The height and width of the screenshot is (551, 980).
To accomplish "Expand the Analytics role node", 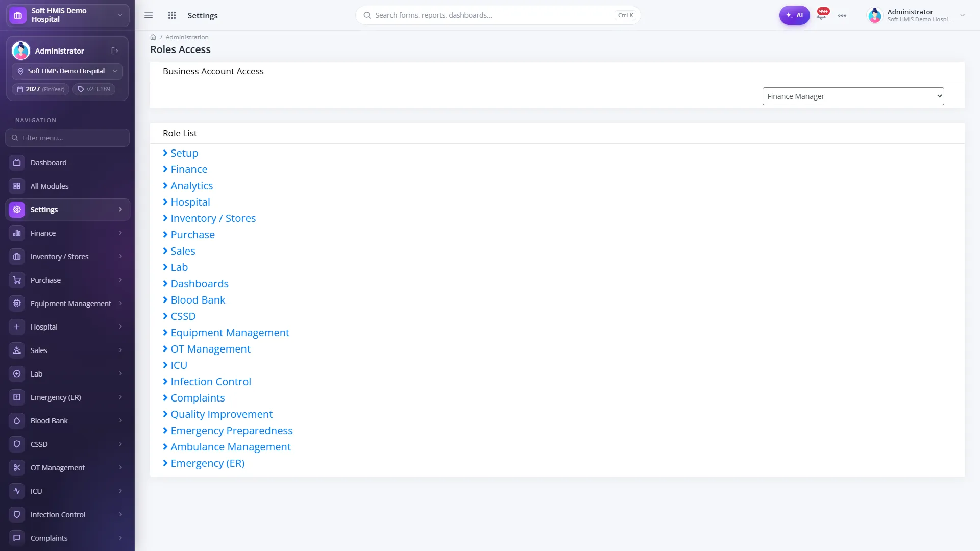I will 165,186.
